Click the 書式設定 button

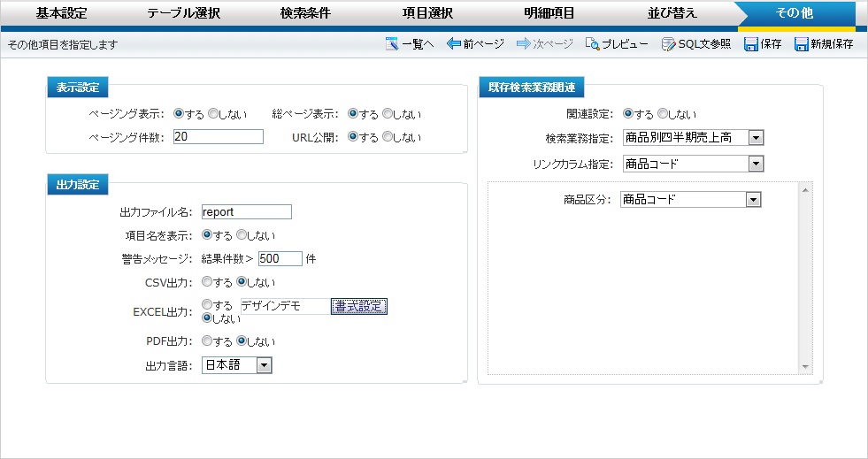coord(358,306)
